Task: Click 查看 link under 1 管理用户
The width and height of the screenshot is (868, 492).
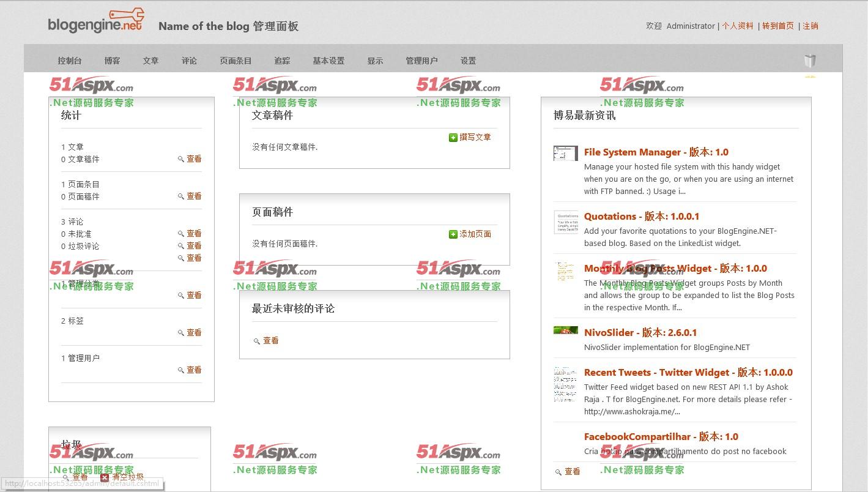Action: [x=194, y=370]
